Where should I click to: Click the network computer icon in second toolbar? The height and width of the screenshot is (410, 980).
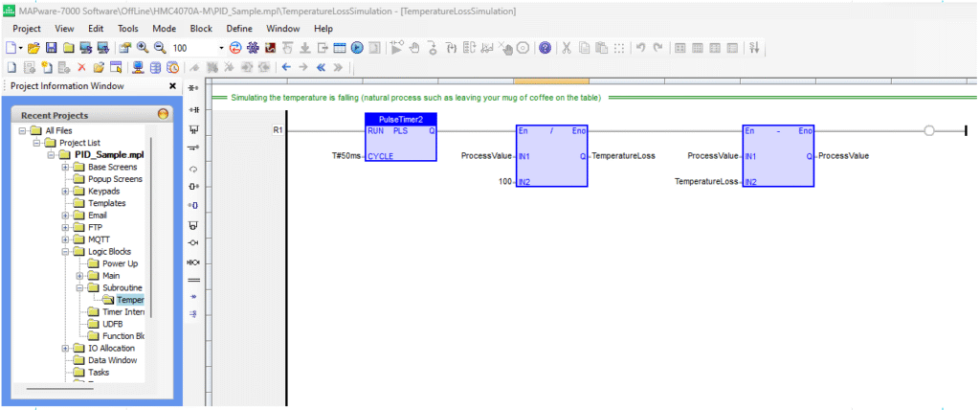point(138,67)
